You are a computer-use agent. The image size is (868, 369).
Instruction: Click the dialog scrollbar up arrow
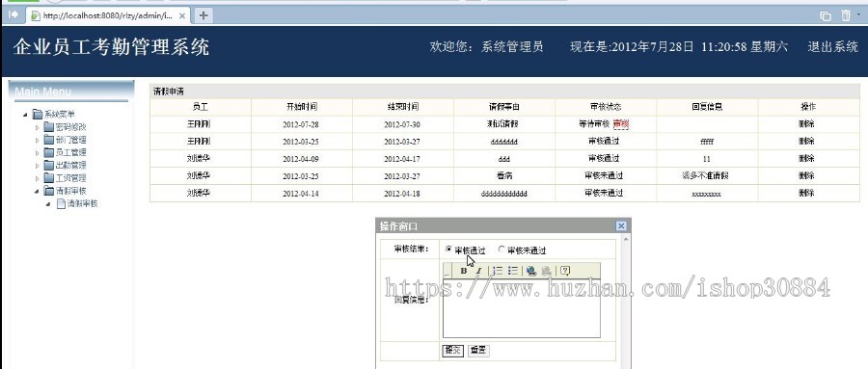(x=626, y=240)
